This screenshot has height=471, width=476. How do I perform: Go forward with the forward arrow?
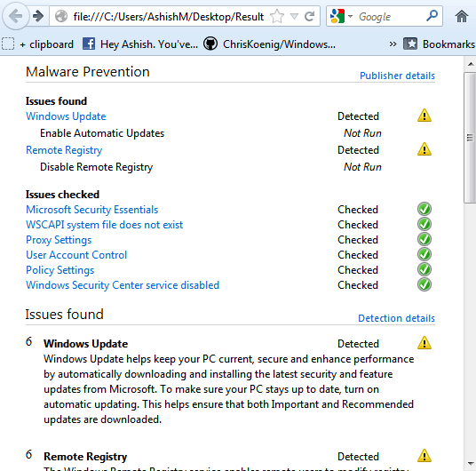point(38,16)
